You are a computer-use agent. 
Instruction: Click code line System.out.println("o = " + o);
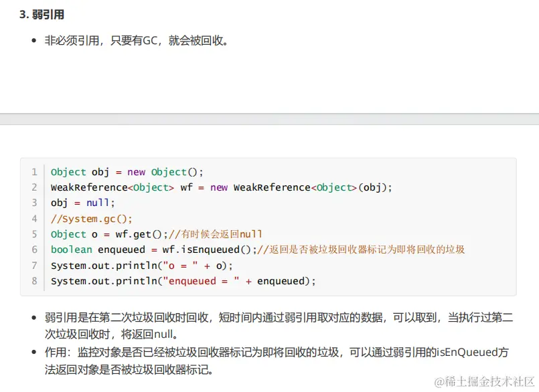pos(142,265)
